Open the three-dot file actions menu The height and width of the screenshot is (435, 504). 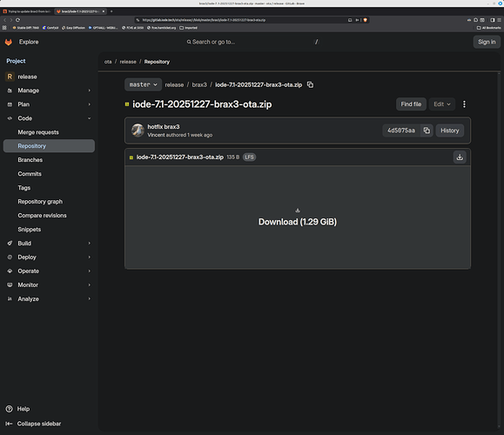point(464,104)
